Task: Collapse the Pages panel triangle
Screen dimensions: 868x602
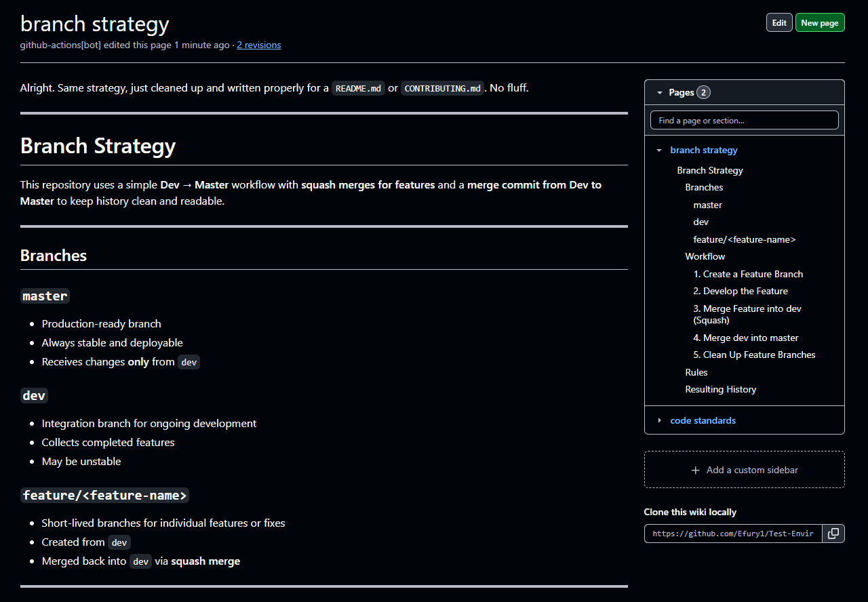Action: click(659, 92)
